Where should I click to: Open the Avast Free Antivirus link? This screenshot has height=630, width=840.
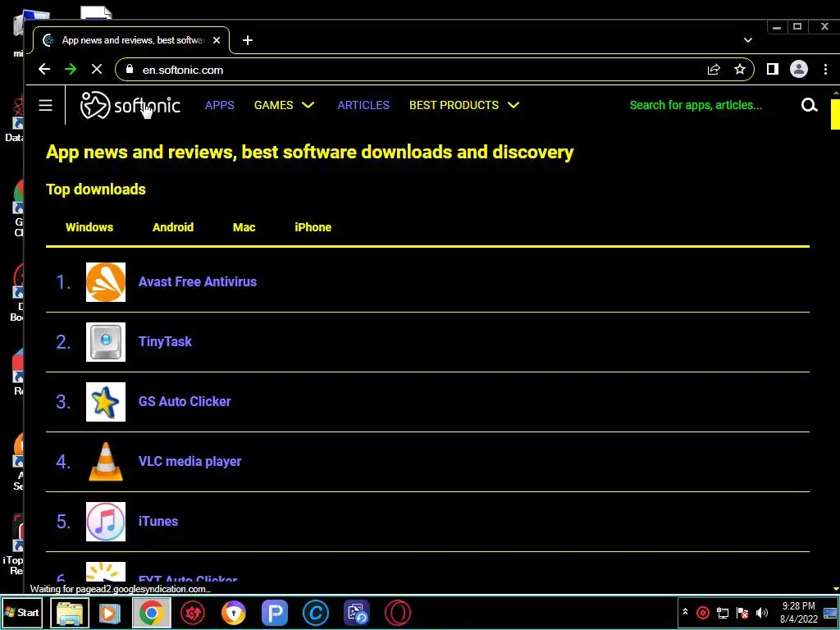[x=198, y=282]
